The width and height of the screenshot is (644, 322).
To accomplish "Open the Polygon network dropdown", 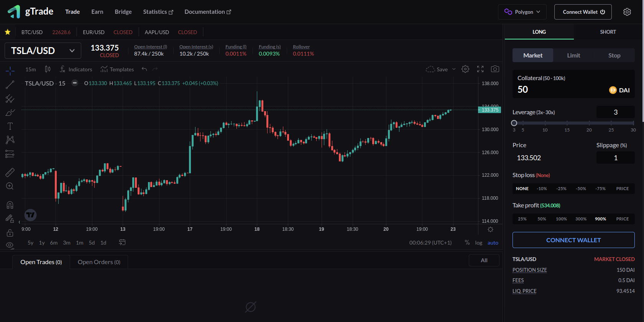I will (x=522, y=12).
